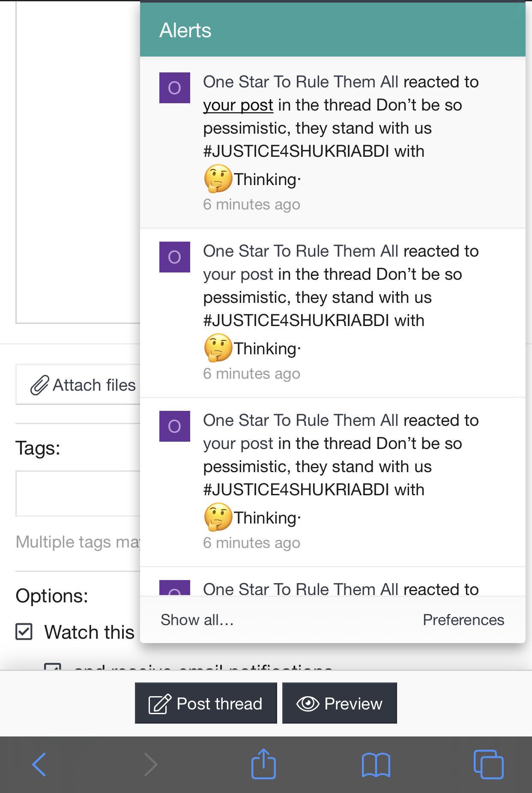Open the Safari share sheet icon
532x793 pixels.
[263, 763]
